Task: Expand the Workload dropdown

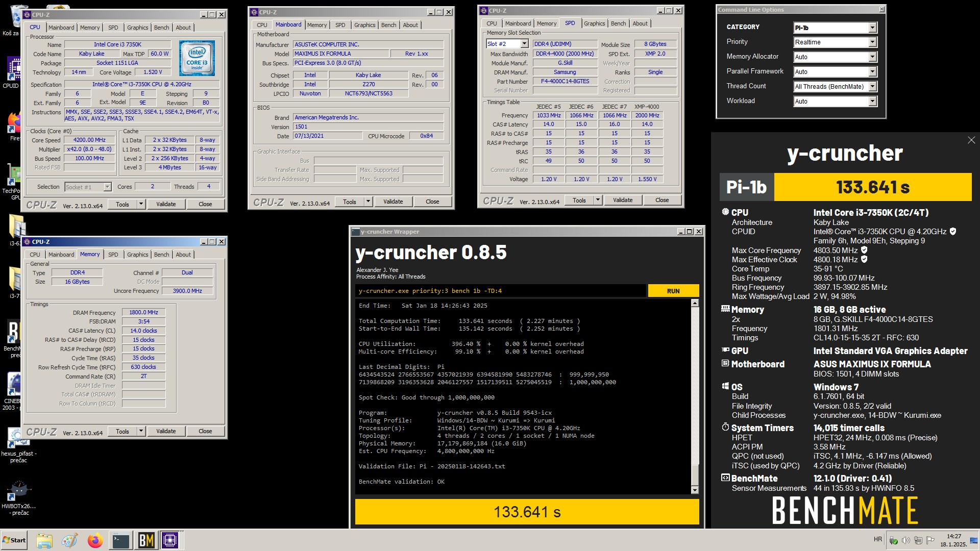Action: point(872,102)
